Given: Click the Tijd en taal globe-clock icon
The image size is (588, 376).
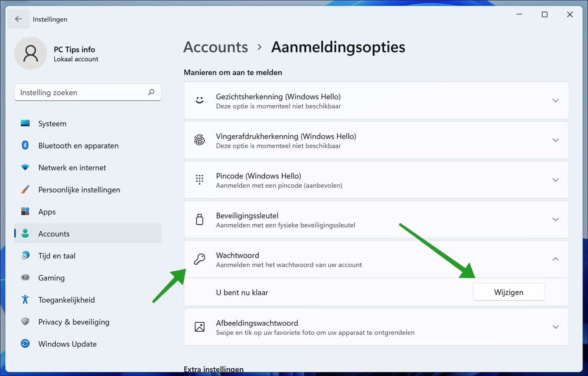Looking at the screenshot, I should (x=25, y=256).
